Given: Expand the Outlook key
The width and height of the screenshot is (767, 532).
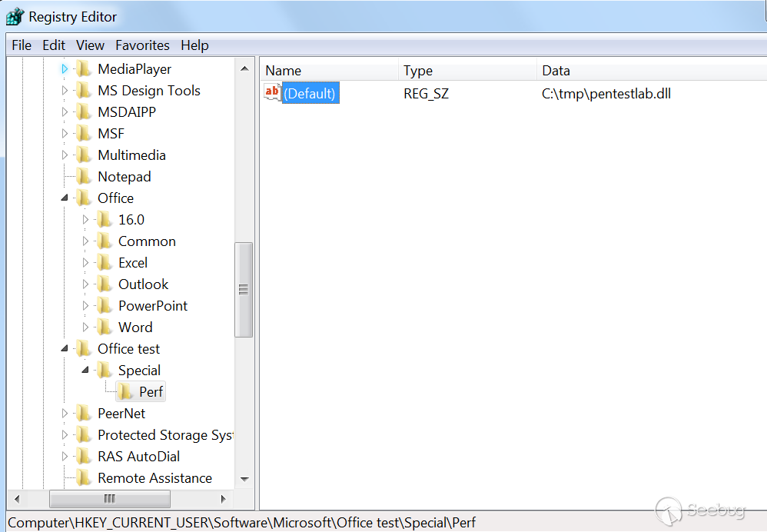Looking at the screenshot, I should [85, 284].
